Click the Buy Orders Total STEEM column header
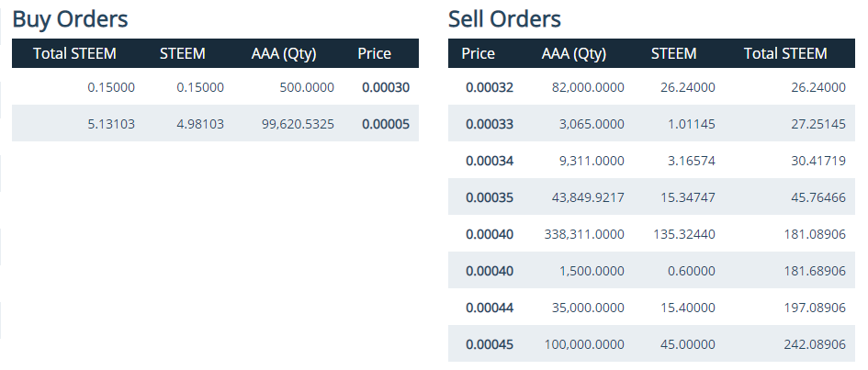868x370 pixels. point(74,53)
